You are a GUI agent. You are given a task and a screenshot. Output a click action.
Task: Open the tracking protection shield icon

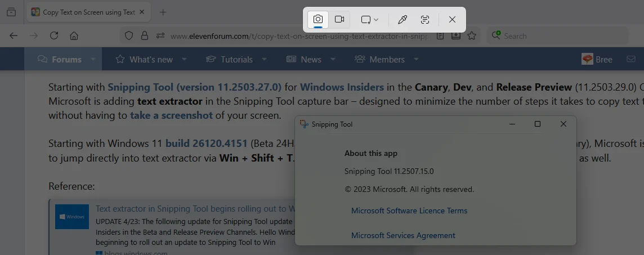(x=129, y=35)
